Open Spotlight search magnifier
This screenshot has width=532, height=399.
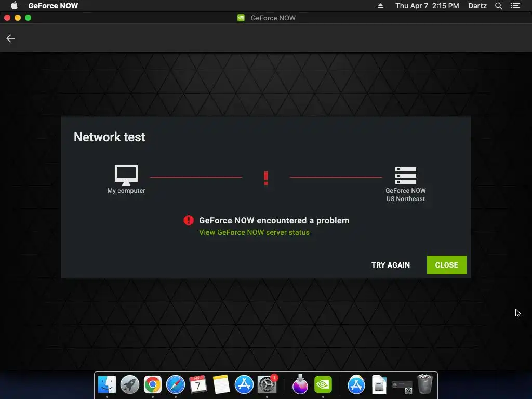(x=498, y=6)
